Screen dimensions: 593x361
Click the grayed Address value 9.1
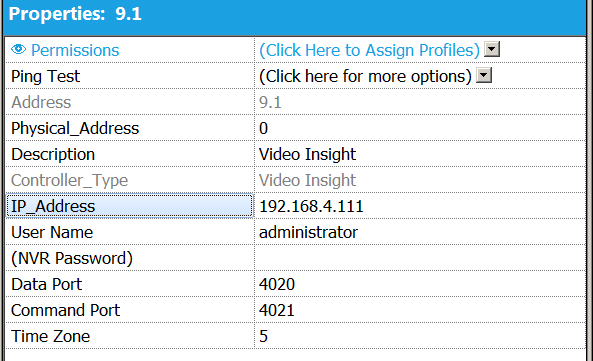coord(270,102)
